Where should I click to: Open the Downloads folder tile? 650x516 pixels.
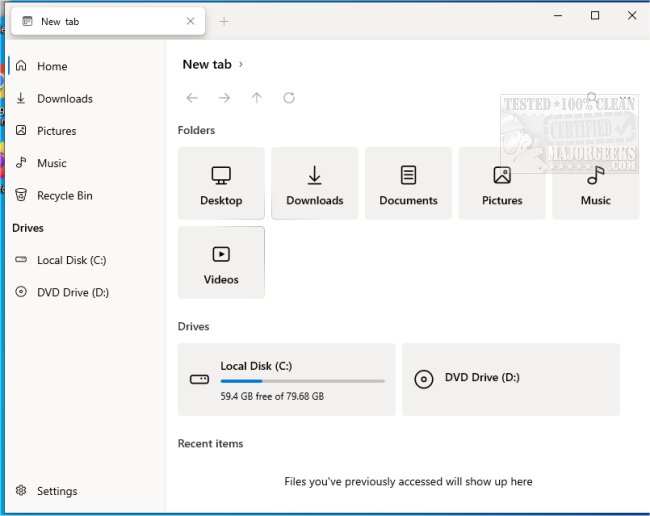coord(315,183)
